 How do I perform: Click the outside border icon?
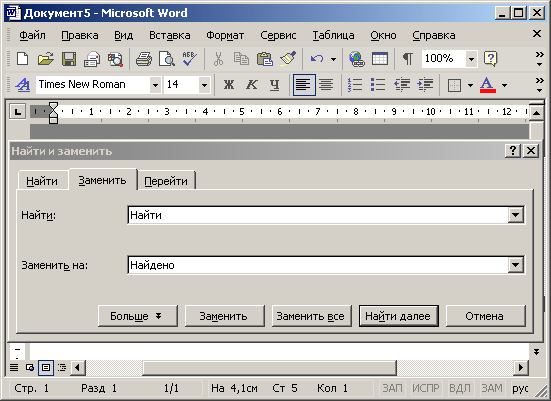click(x=454, y=85)
